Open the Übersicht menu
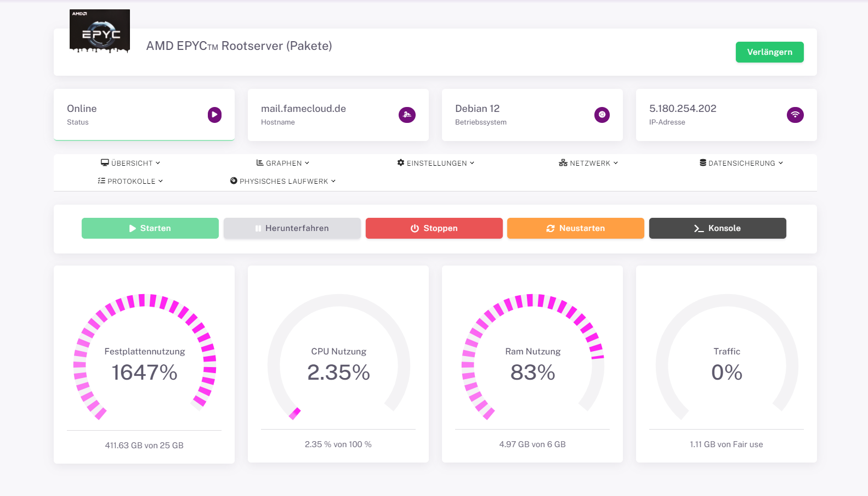The width and height of the screenshot is (868, 496). pyautogui.click(x=132, y=163)
